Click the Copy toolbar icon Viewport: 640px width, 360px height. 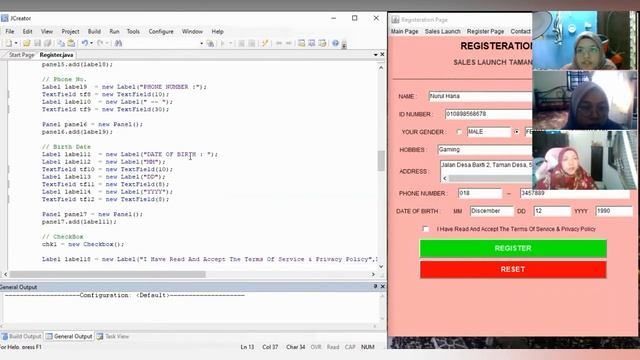coord(61,43)
